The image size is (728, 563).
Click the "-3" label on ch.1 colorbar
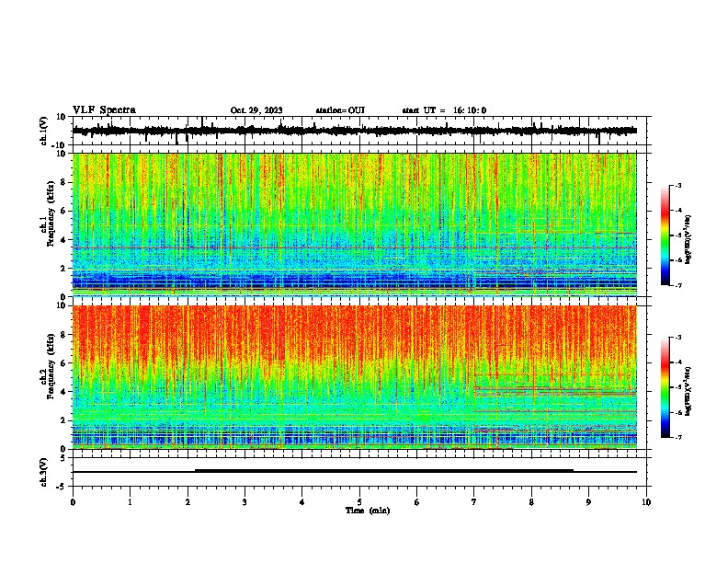(677, 185)
